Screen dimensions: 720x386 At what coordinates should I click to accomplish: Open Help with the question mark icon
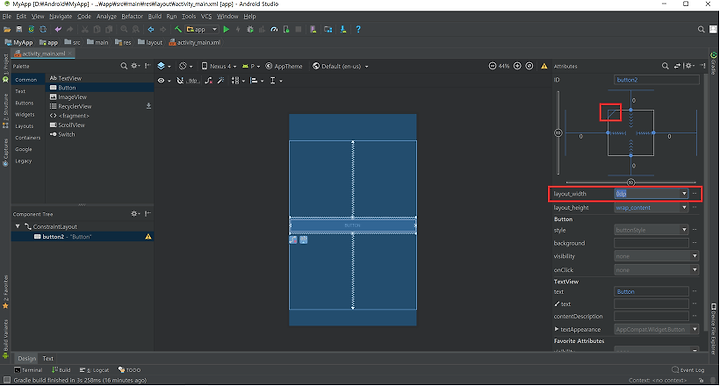(x=358, y=29)
